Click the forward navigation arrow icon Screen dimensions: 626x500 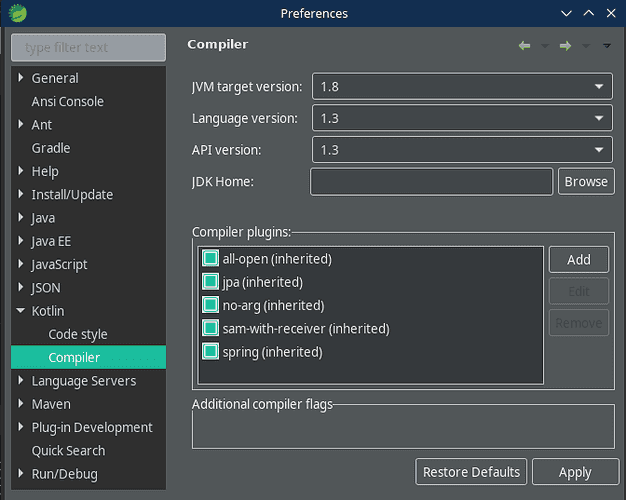point(565,46)
